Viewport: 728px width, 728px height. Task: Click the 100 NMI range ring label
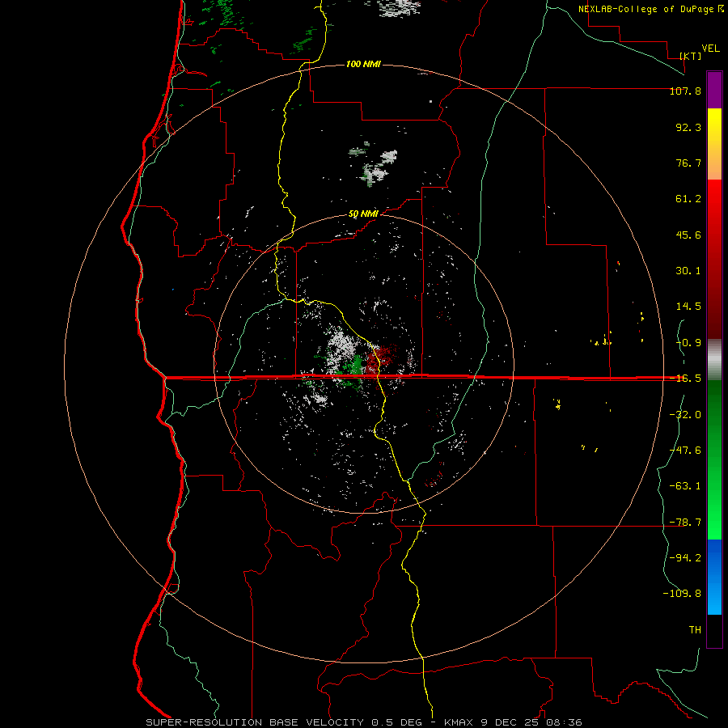363,64
